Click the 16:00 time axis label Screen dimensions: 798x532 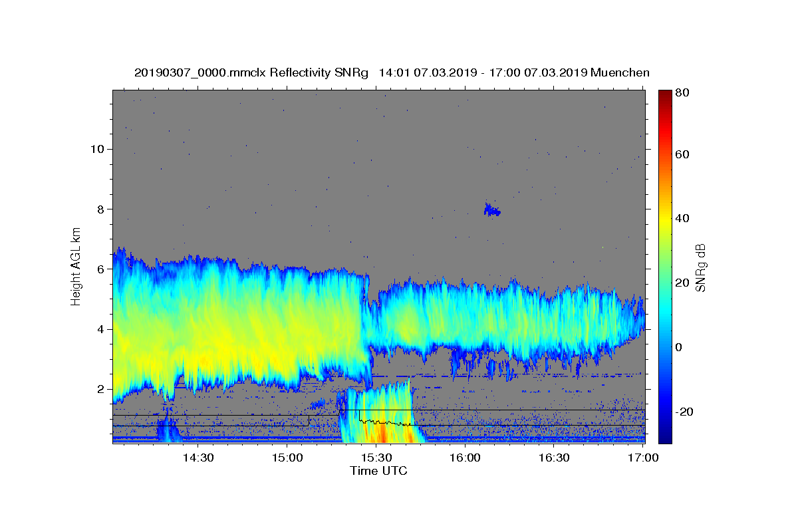(465, 458)
